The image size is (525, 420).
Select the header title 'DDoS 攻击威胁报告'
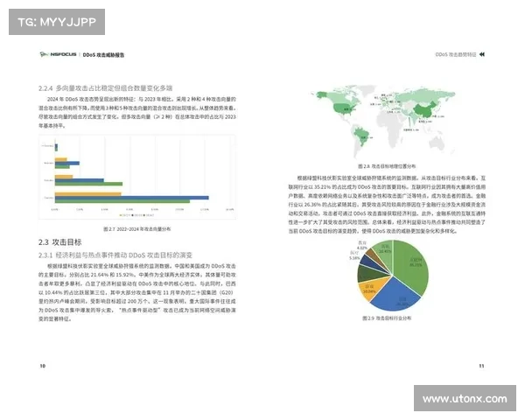pos(103,54)
